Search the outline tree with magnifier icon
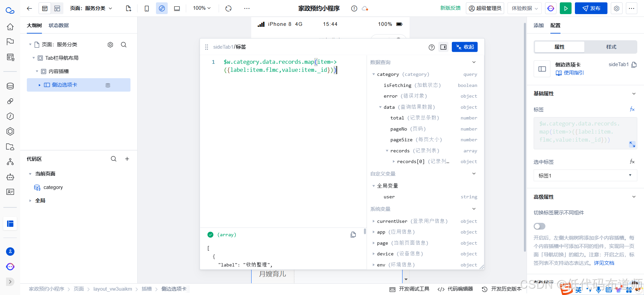644x295 pixels. pyautogui.click(x=124, y=45)
